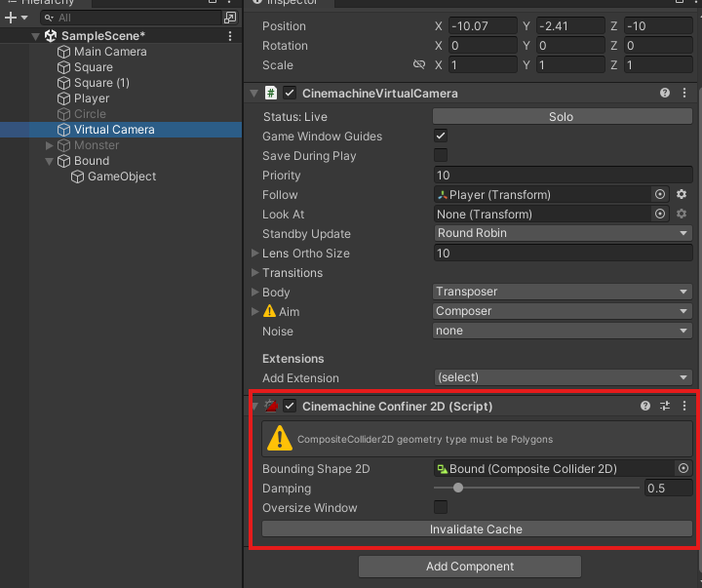Select the GameObject child of Bound
Viewport: 702px width, 588px height.
(x=122, y=176)
